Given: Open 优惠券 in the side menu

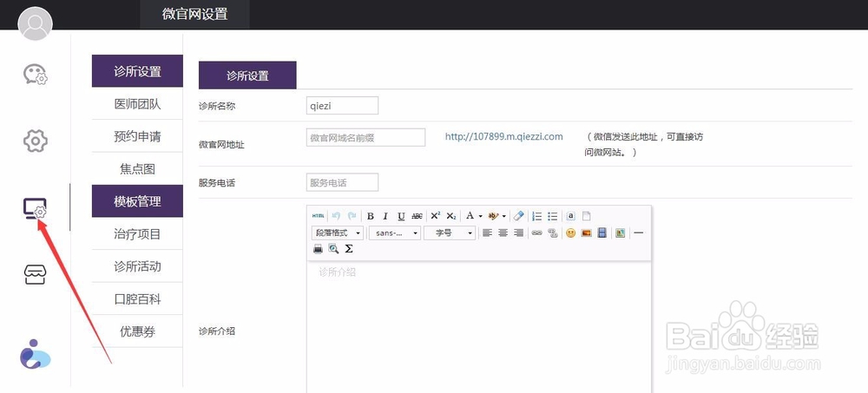Looking at the screenshot, I should [137, 331].
